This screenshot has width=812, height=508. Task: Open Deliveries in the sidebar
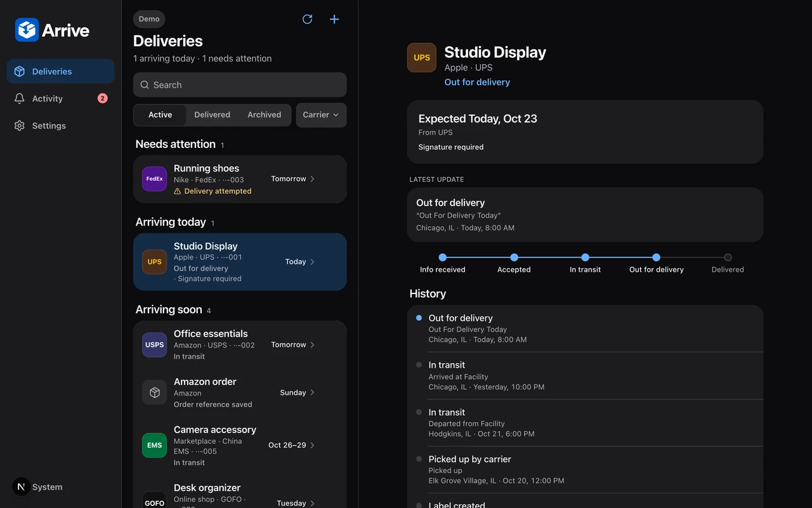click(61, 71)
